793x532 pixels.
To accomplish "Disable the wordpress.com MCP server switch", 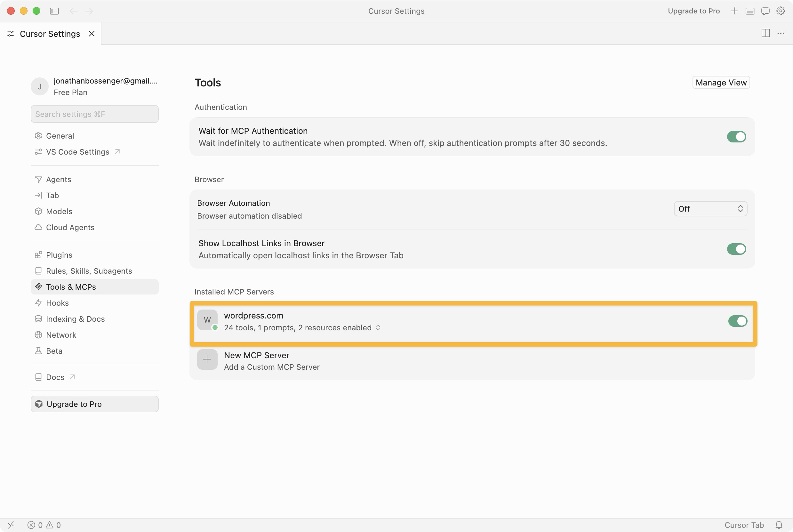I will point(737,321).
